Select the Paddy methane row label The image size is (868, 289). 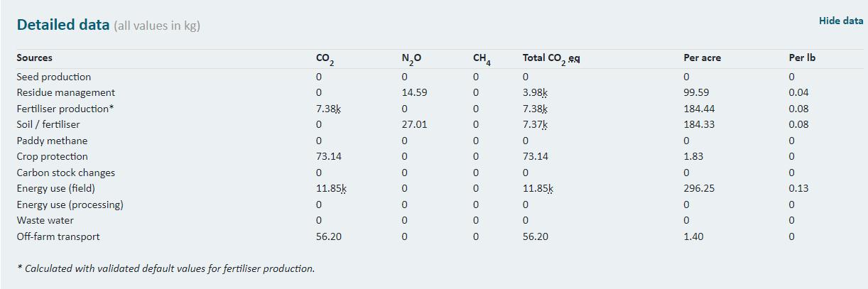click(x=52, y=141)
